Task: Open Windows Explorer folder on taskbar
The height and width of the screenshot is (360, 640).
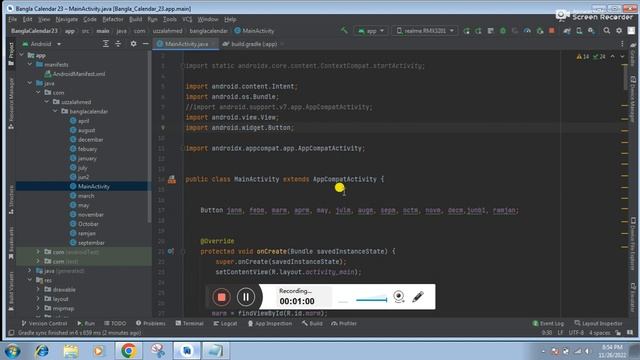Action: click(x=71, y=351)
